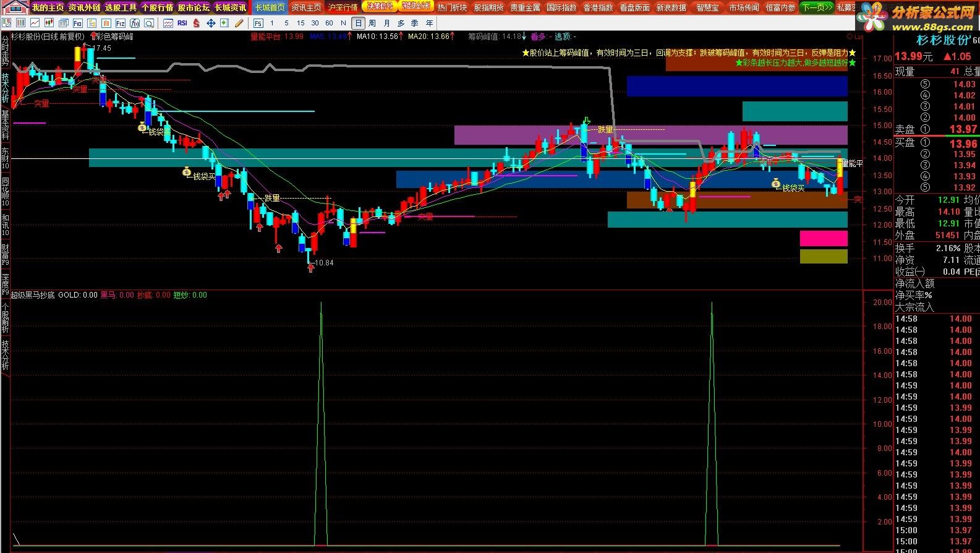The image size is (980, 553).
Task: Click the olive chip-peak color bar
Action: click(824, 256)
